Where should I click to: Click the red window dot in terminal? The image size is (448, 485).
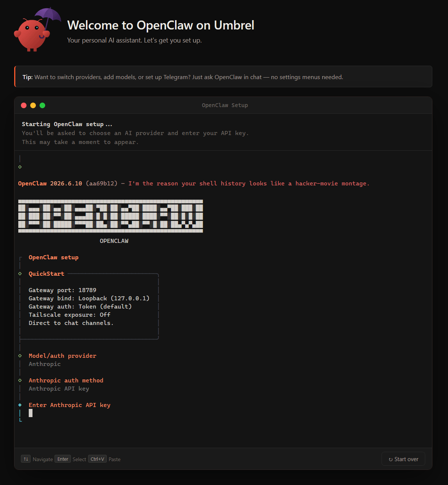tap(24, 106)
